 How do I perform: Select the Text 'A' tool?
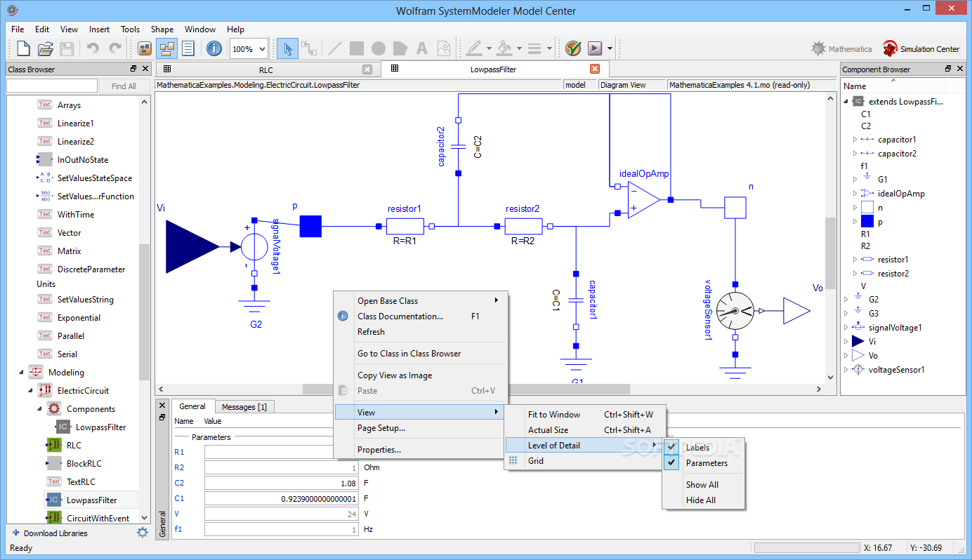[x=422, y=48]
